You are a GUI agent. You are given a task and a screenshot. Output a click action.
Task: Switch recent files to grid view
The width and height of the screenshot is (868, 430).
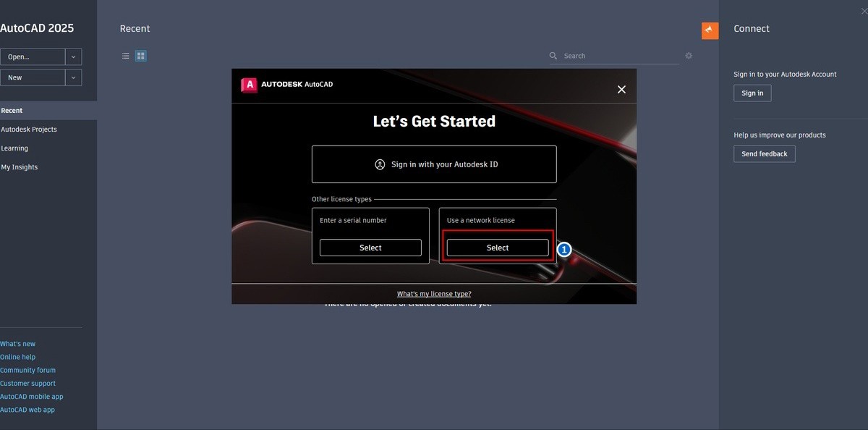click(x=141, y=56)
